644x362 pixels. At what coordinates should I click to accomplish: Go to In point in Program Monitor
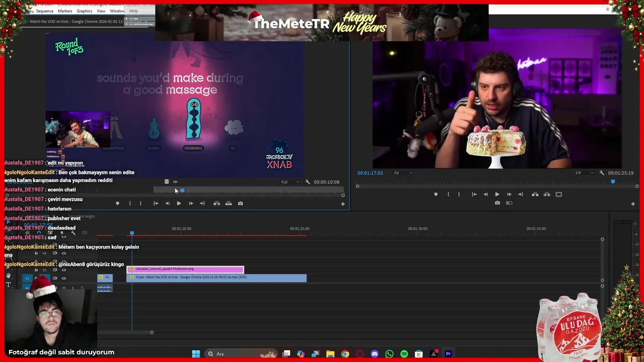(474, 195)
